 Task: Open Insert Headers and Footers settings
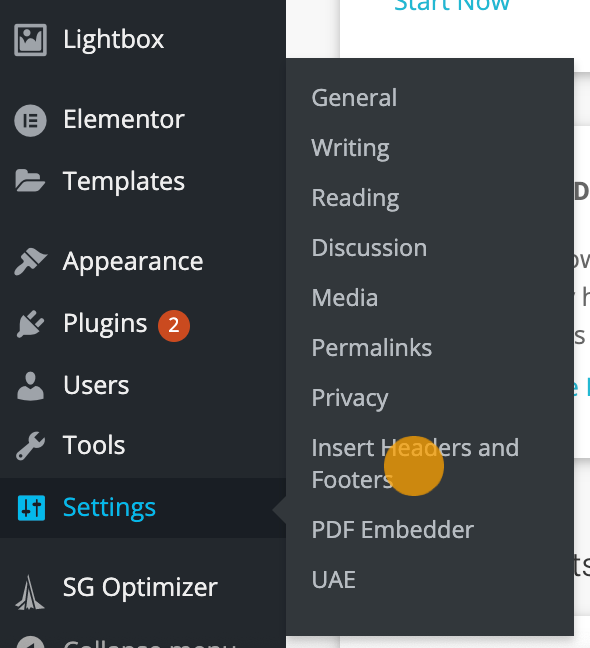click(x=415, y=464)
